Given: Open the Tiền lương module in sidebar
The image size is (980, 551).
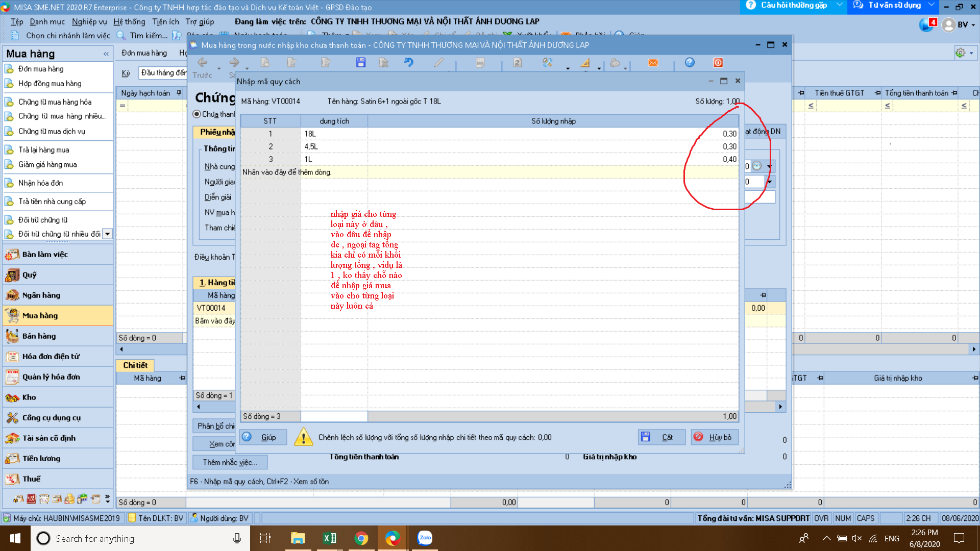Looking at the screenshot, I should click(x=58, y=459).
